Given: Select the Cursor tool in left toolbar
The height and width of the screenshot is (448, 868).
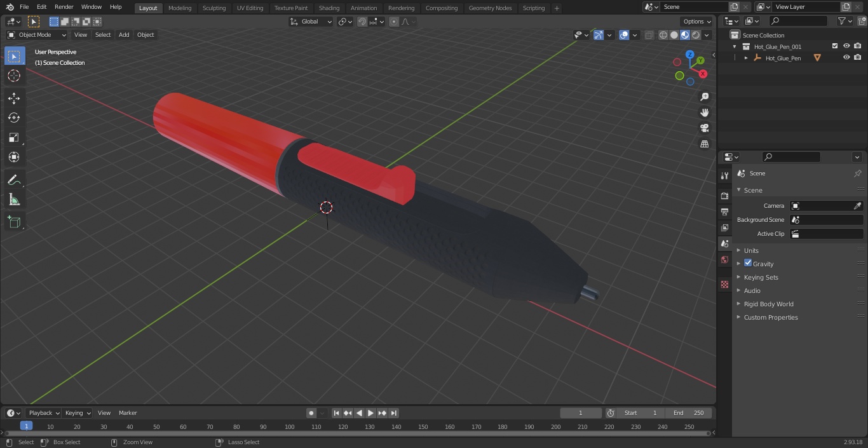Looking at the screenshot, I should tap(14, 76).
